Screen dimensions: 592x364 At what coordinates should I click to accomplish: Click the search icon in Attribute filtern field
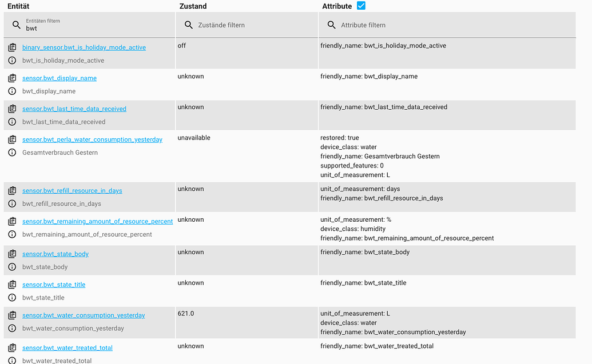coord(332,25)
